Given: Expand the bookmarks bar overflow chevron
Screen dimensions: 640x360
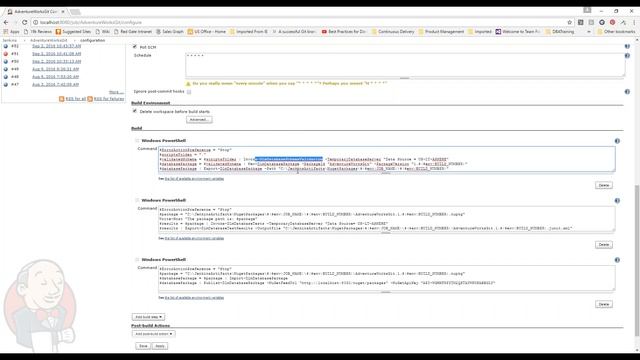Looking at the screenshot, I should point(589,31).
